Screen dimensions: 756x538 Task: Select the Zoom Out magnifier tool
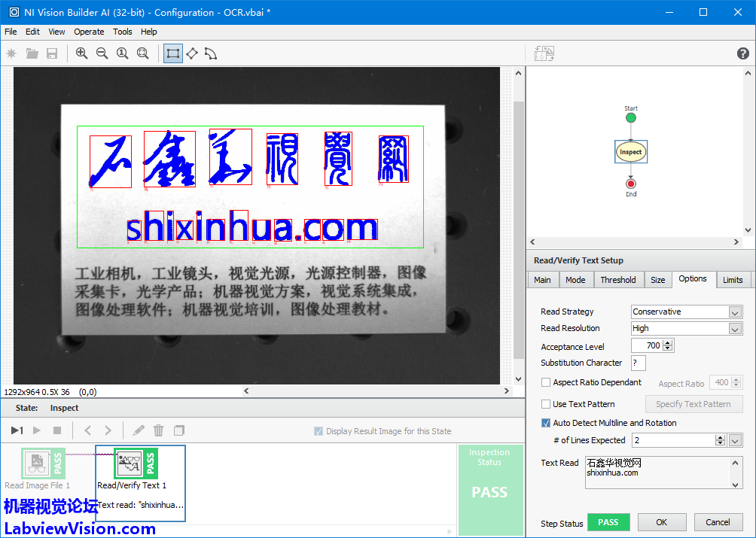coord(102,53)
